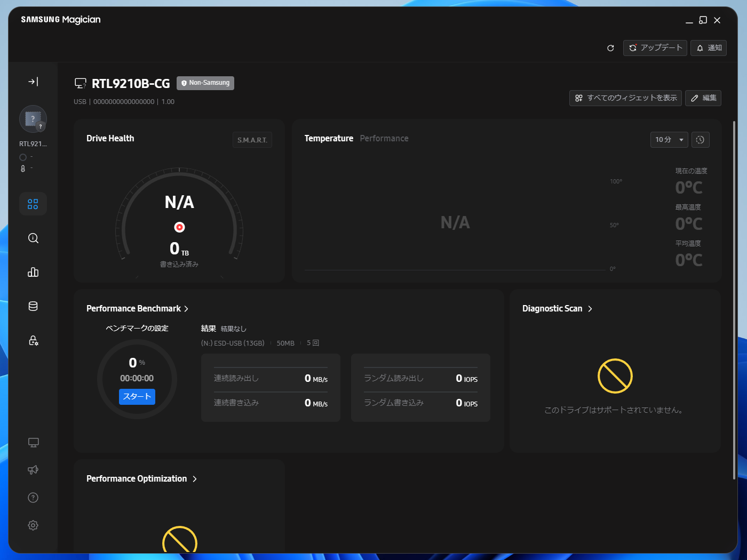Click the RTL9210B-CG drive title
The width and height of the screenshot is (747, 560).
131,84
